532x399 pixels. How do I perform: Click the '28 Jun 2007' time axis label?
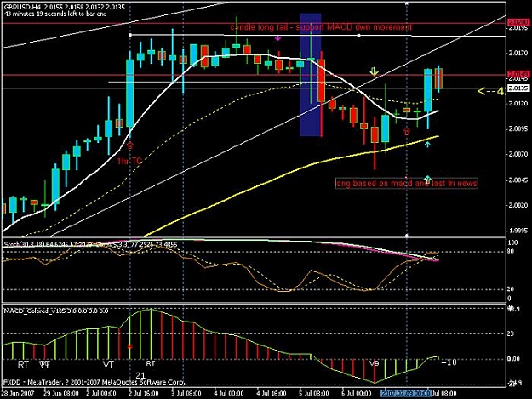tap(17, 394)
